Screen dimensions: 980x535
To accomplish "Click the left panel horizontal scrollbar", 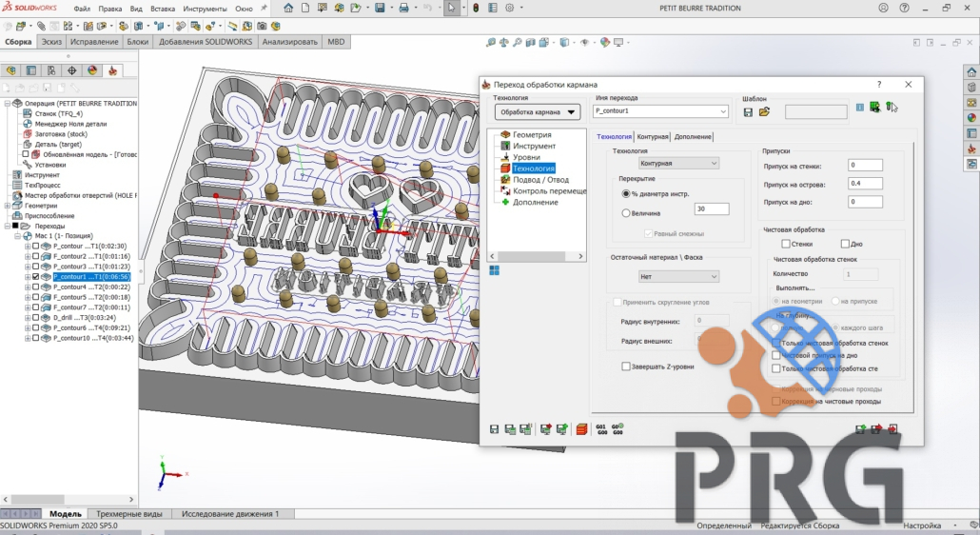I will pos(69,500).
